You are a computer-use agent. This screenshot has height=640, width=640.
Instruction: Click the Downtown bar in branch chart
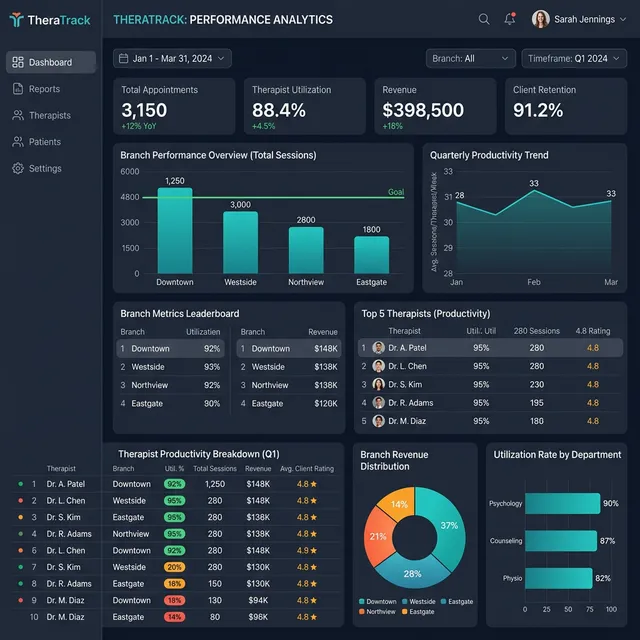[x=175, y=231]
